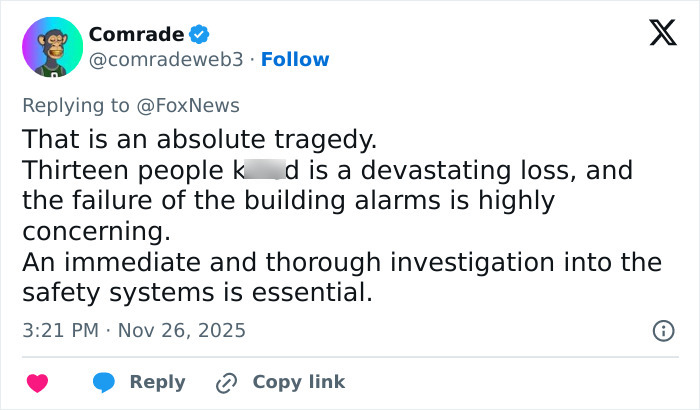Click the blue reply speech bubble icon
The image size is (700, 410).
click(x=106, y=382)
